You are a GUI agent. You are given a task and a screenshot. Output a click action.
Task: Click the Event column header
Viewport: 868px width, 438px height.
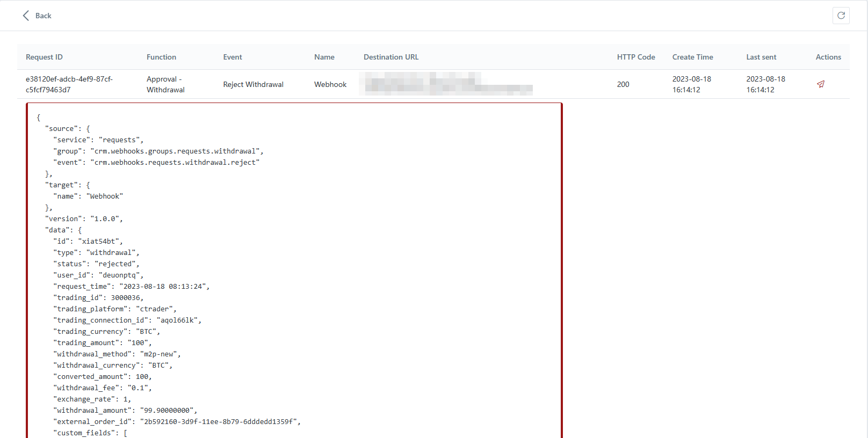point(233,57)
